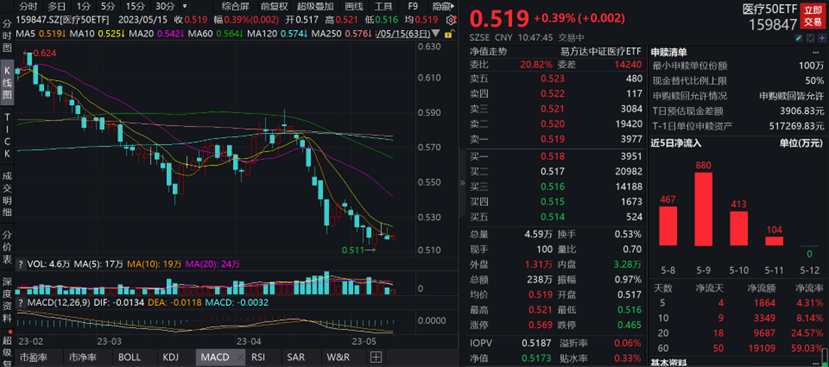This screenshot has height=367, width=829.
Task: Select the 15分 period
Action: [135, 6]
